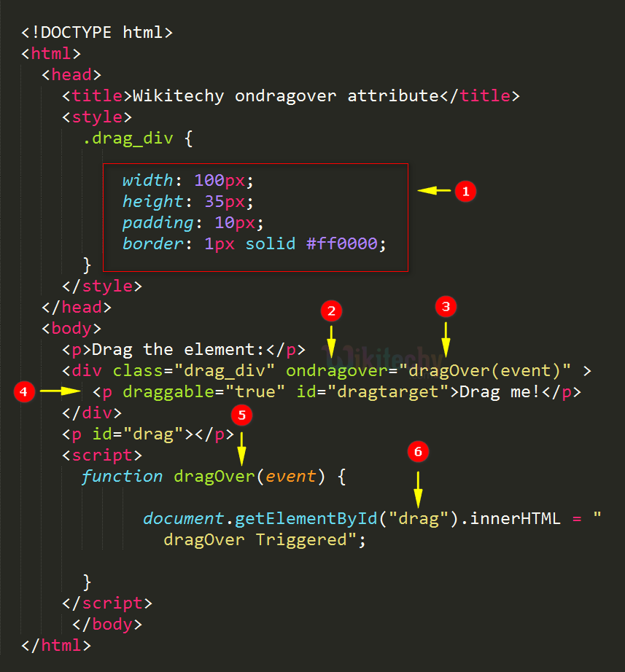This screenshot has height=672, width=625.
Task: Select the closing "</div>" tag
Action: (92, 413)
